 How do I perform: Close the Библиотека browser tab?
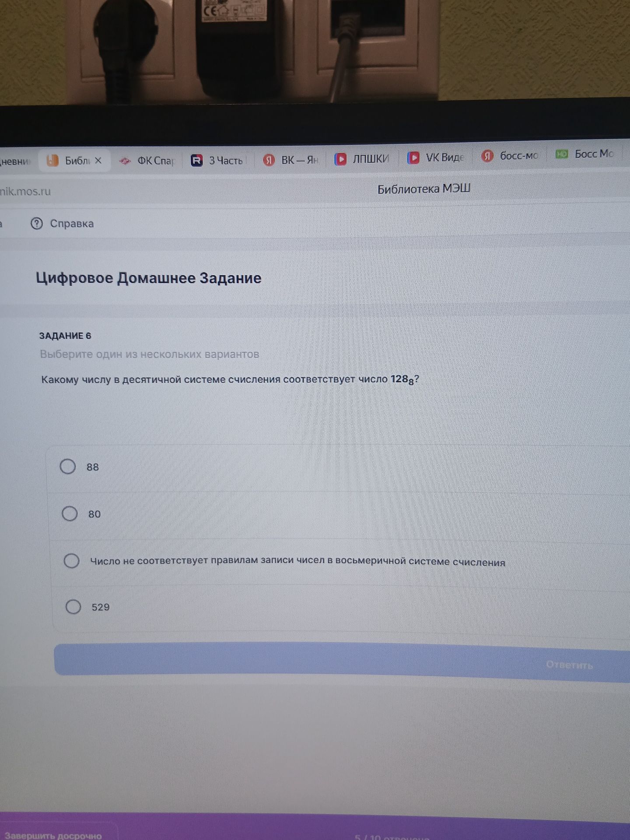[x=98, y=161]
